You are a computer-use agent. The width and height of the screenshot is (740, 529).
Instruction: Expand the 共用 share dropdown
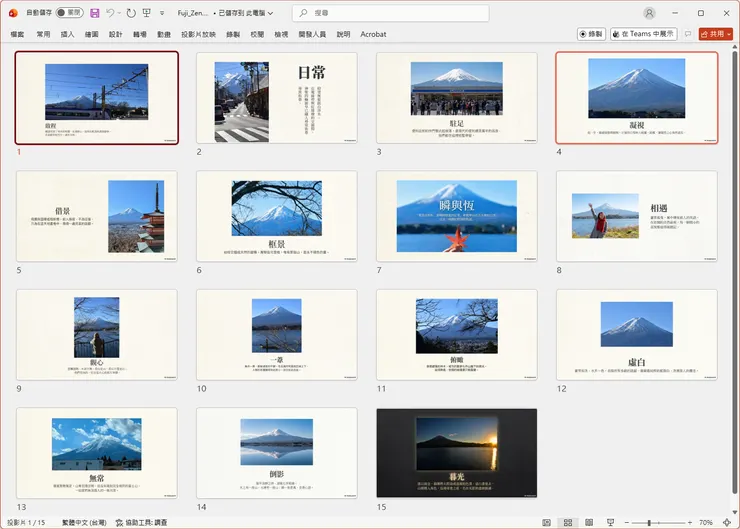pos(729,34)
